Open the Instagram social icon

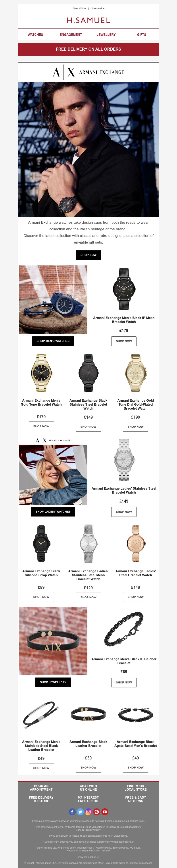click(88, 812)
